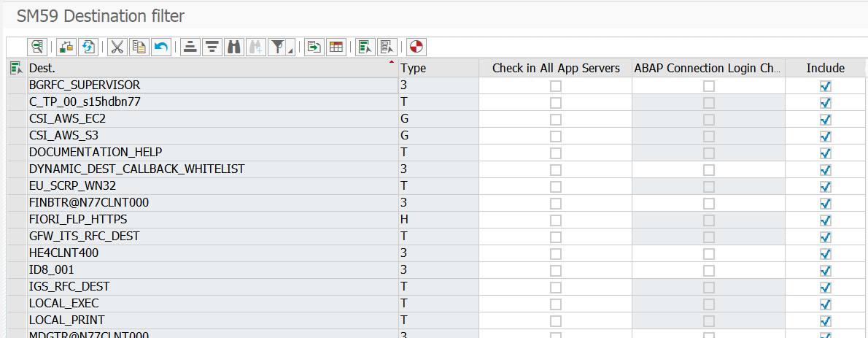868x338 pixels.
Task: Select the row selector for LOCAL_EXEC
Action: [15, 304]
